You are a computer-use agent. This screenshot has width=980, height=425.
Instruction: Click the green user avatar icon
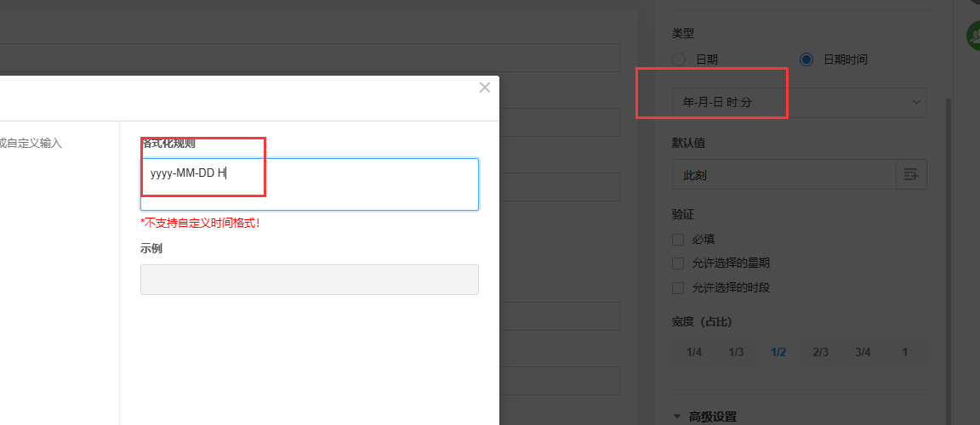(973, 36)
